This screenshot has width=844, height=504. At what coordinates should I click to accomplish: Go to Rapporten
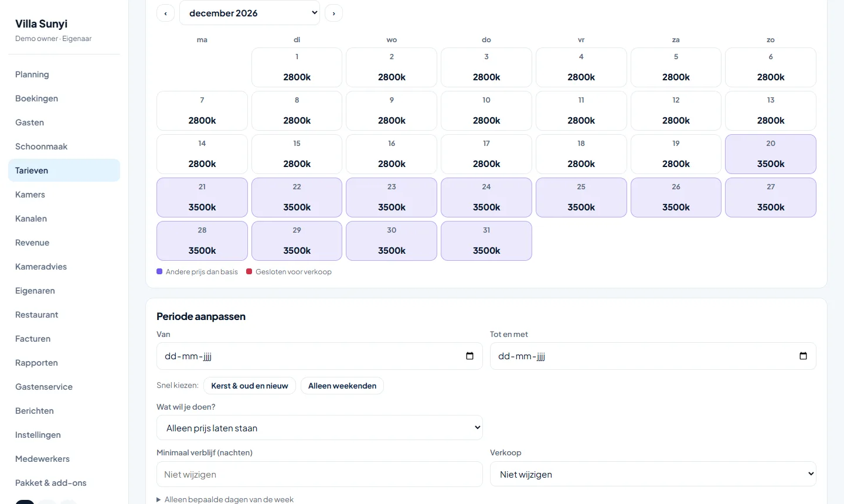[x=64, y=363]
